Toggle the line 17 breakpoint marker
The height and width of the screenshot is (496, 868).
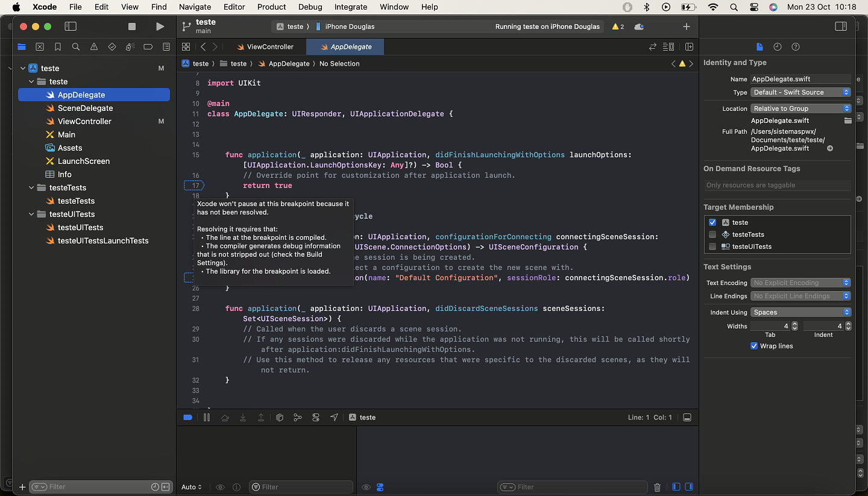pos(194,186)
